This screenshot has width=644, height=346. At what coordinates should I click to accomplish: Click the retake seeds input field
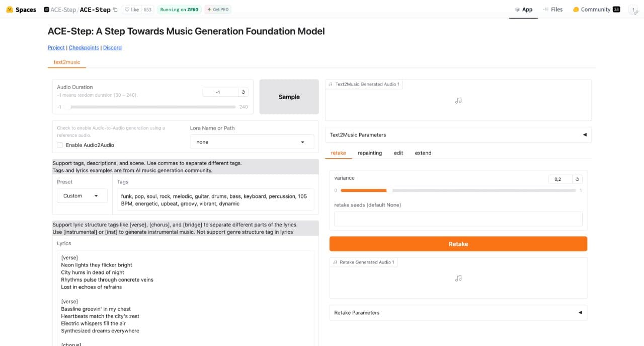[x=458, y=219]
